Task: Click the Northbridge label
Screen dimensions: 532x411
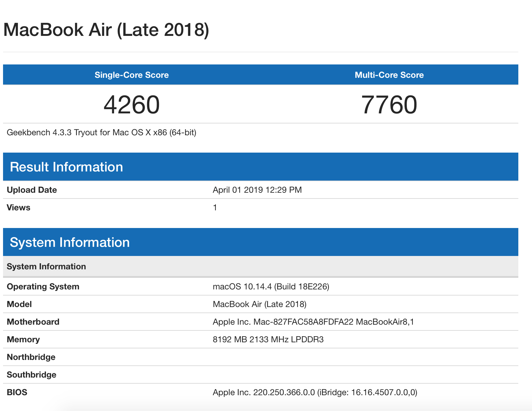Action: tap(31, 357)
